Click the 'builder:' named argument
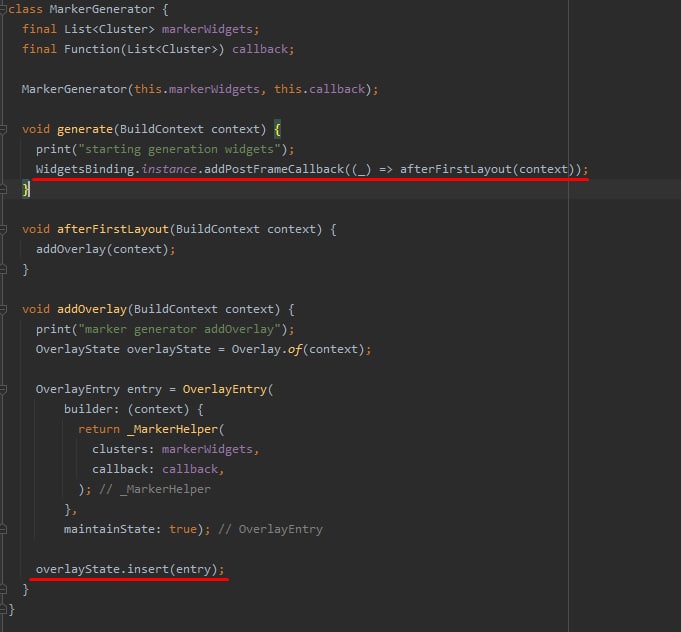This screenshot has width=681, height=632. click(91, 409)
